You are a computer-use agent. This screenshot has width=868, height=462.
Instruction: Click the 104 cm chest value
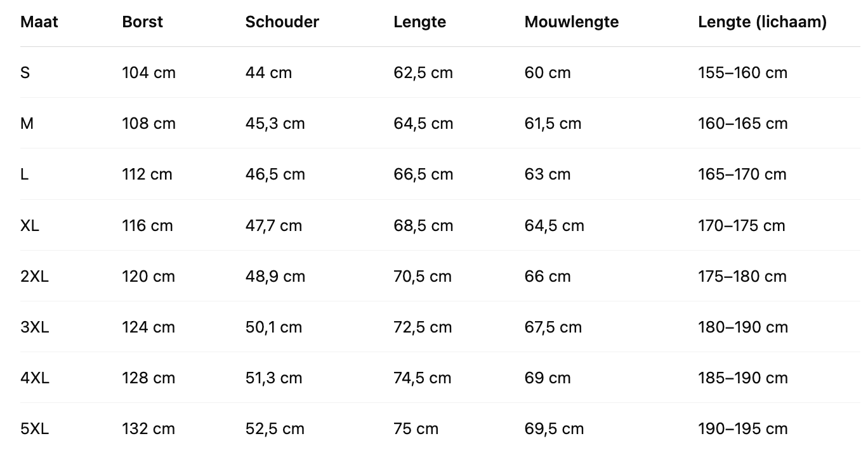[x=148, y=72]
